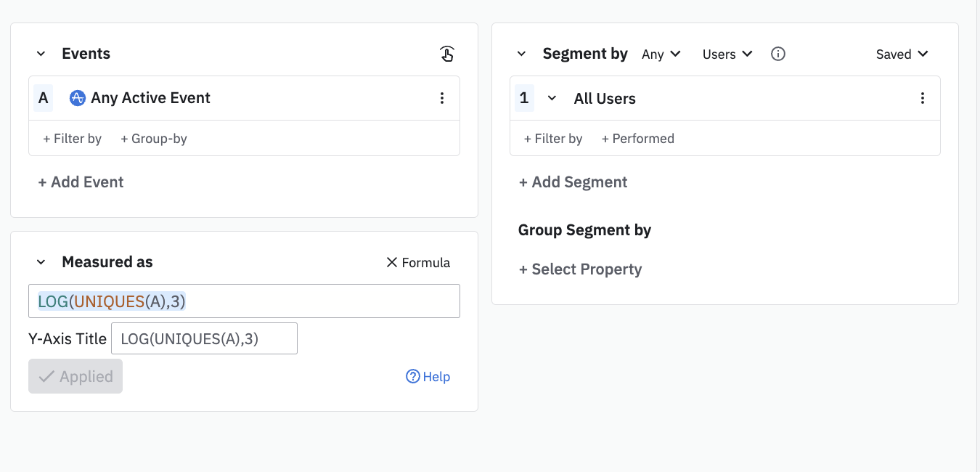Screen dimensions: 980x472
Task: Collapse the Events section chevron
Action: [x=41, y=54]
